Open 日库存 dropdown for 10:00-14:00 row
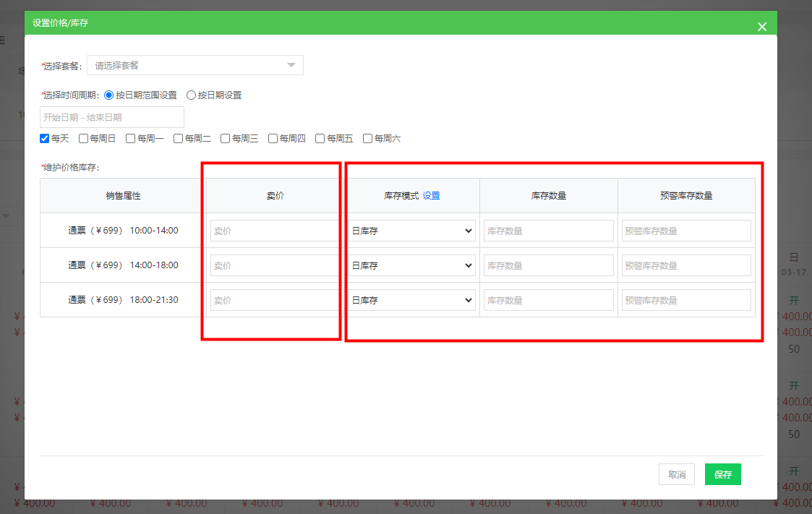The height and width of the screenshot is (514, 812). point(412,231)
